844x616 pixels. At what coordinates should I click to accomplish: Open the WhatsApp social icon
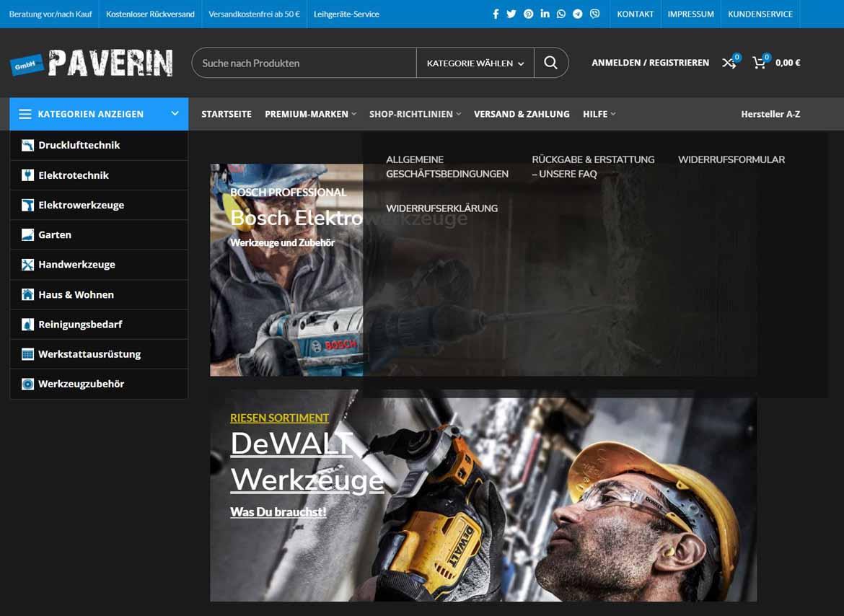pos(561,14)
